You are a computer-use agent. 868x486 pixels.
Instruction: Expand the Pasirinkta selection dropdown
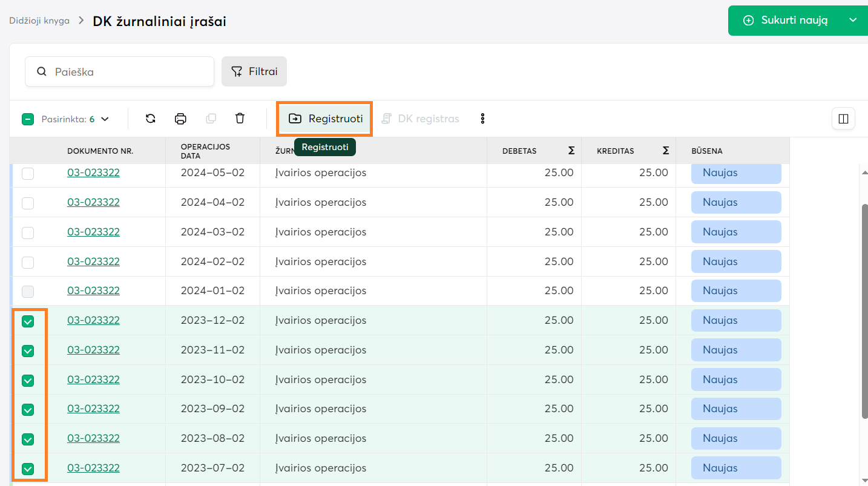[105, 119]
